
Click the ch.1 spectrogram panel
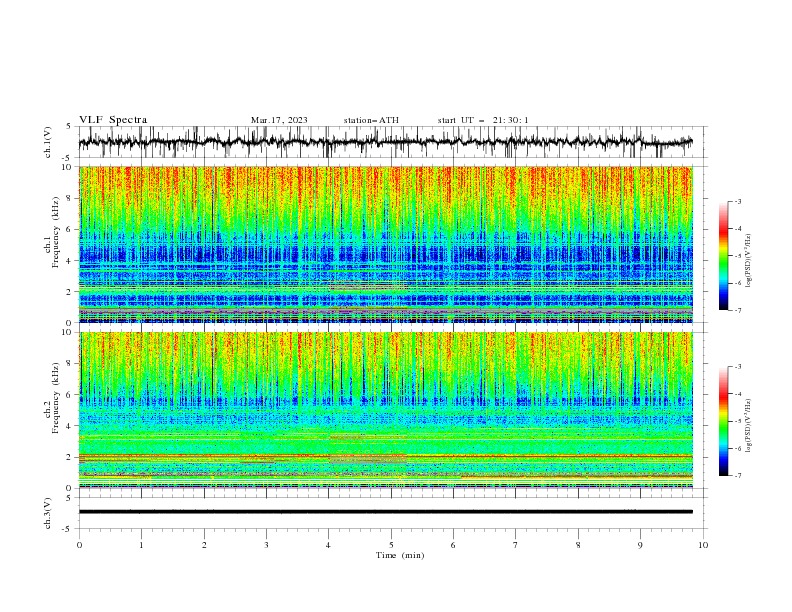tap(386, 244)
